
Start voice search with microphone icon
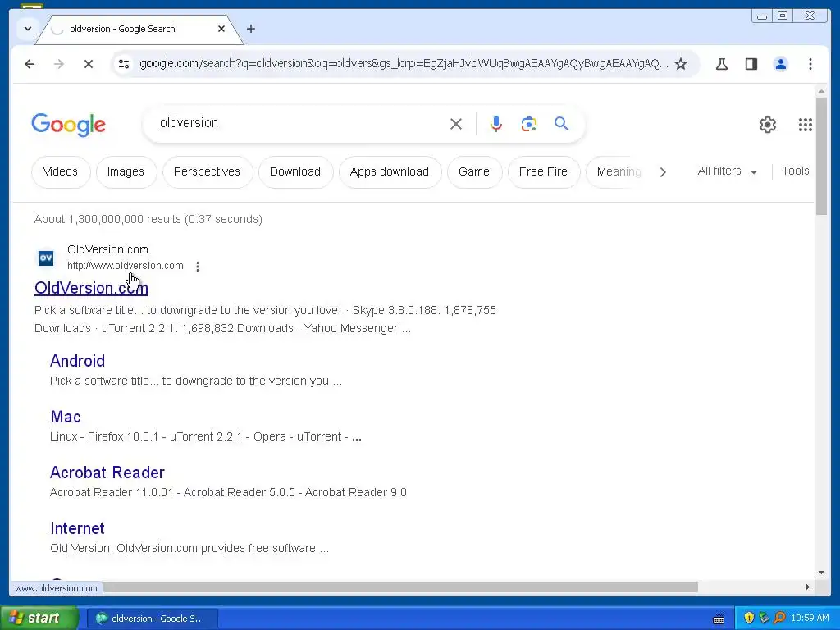(x=496, y=124)
